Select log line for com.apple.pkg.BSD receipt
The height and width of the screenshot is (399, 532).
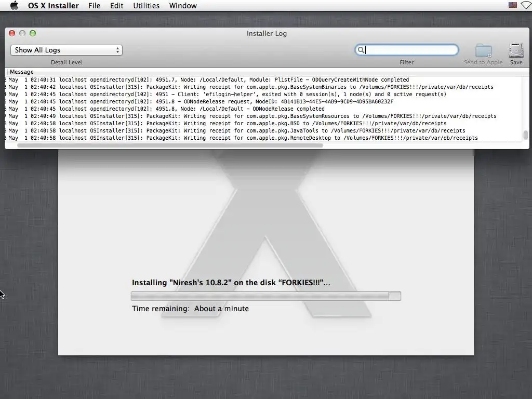(263, 124)
